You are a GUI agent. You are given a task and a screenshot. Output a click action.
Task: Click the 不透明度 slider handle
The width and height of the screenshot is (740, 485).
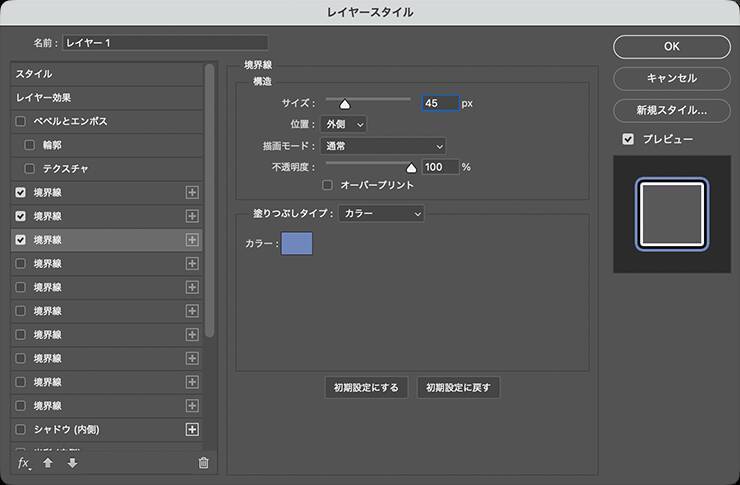(x=411, y=167)
